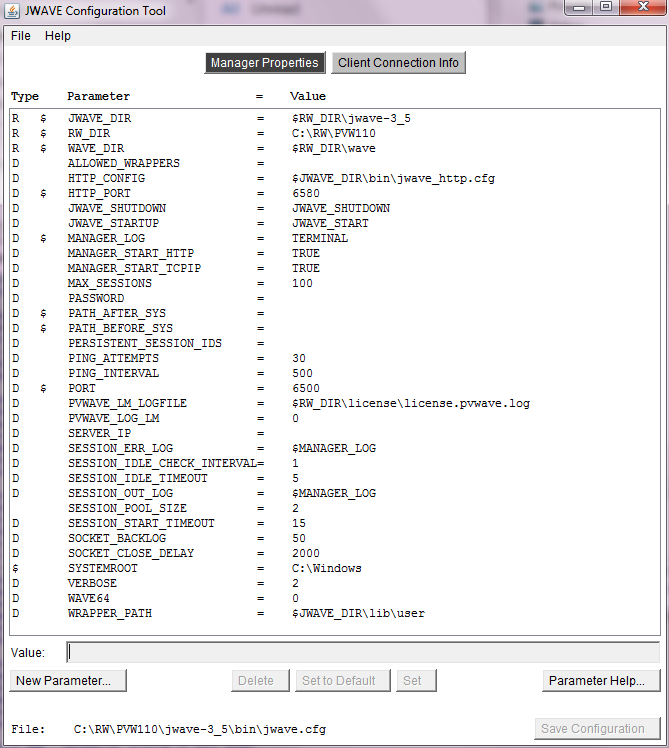The image size is (669, 748).
Task: Open Parameter Help... dialog
Action: pyautogui.click(x=603, y=681)
